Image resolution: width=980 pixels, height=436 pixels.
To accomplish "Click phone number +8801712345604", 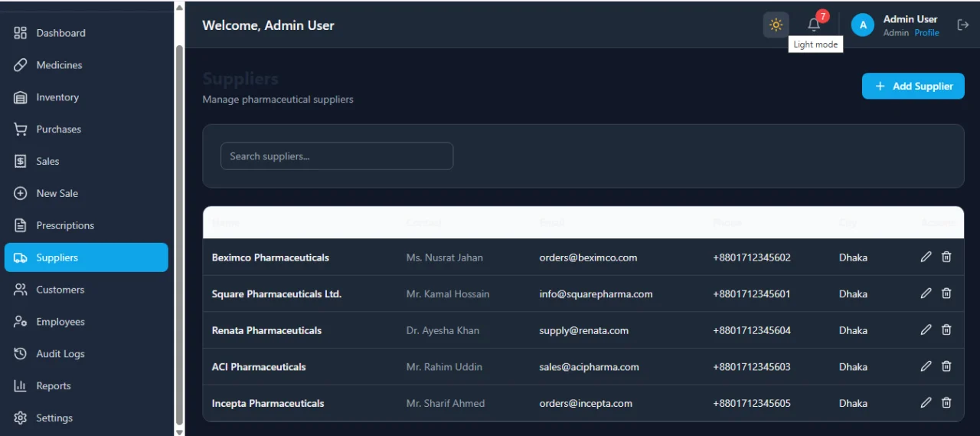I will (752, 330).
